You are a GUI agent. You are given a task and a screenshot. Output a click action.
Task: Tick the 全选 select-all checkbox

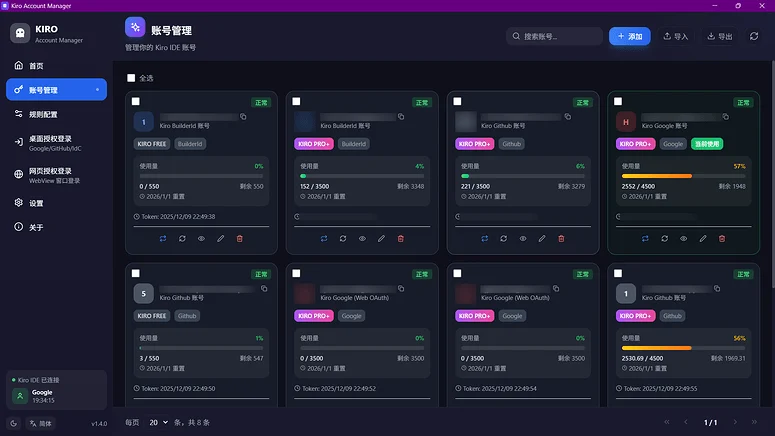point(131,78)
